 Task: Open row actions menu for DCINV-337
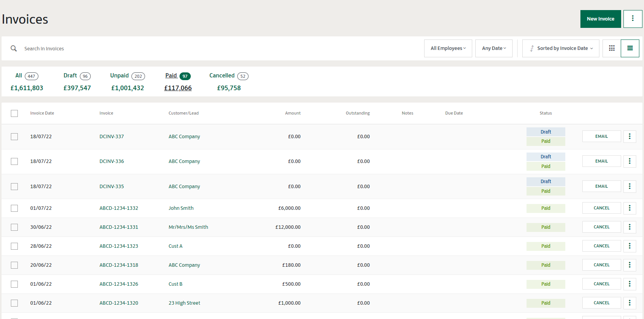(629, 136)
